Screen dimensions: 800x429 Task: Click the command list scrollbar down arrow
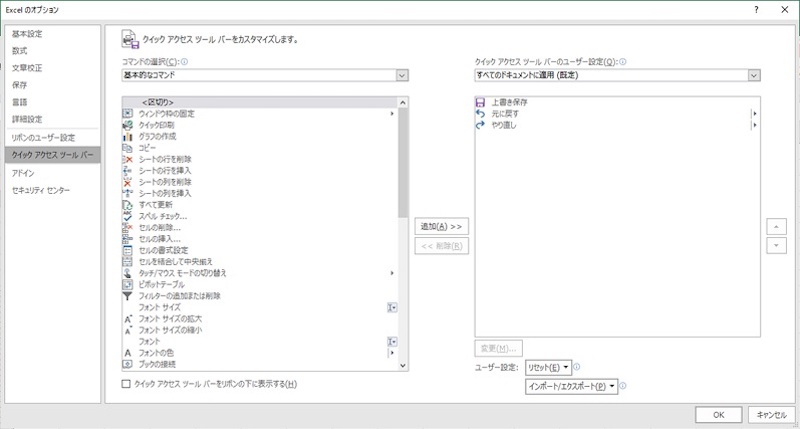click(403, 365)
